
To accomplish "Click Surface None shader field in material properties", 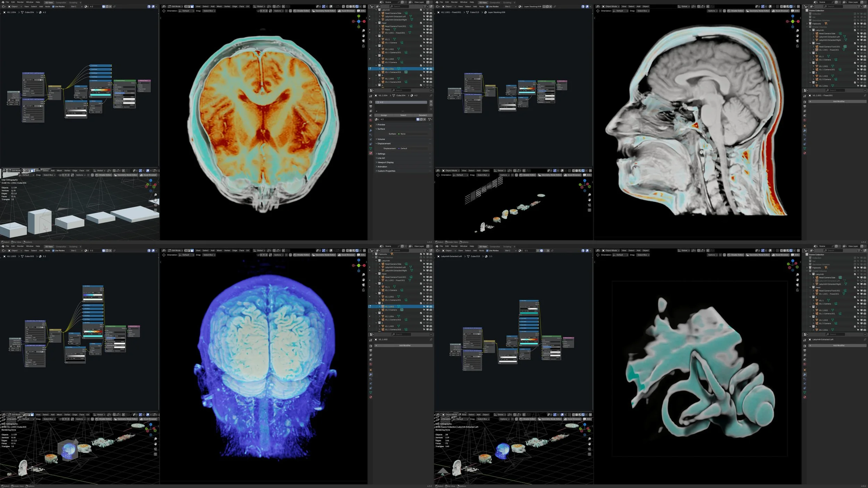I will (413, 134).
